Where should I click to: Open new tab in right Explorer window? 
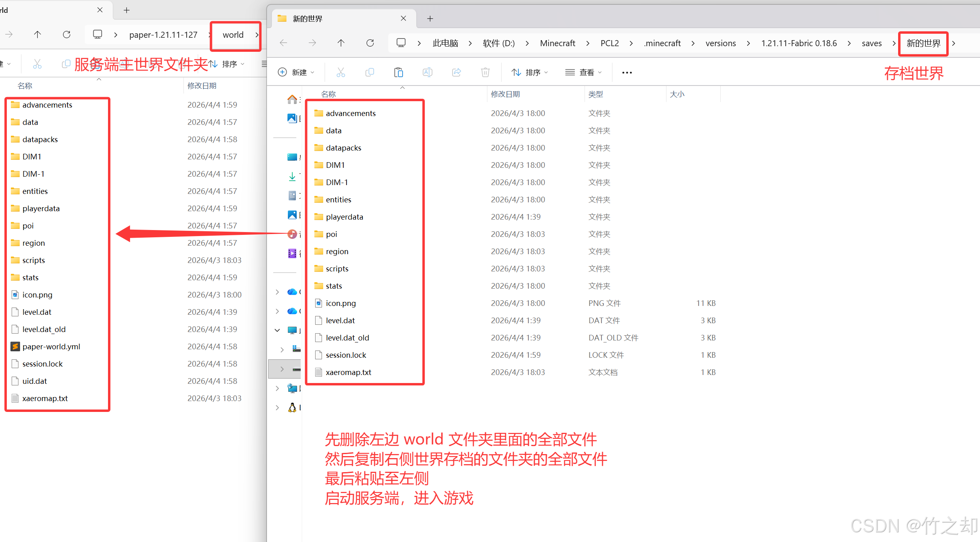coord(430,18)
